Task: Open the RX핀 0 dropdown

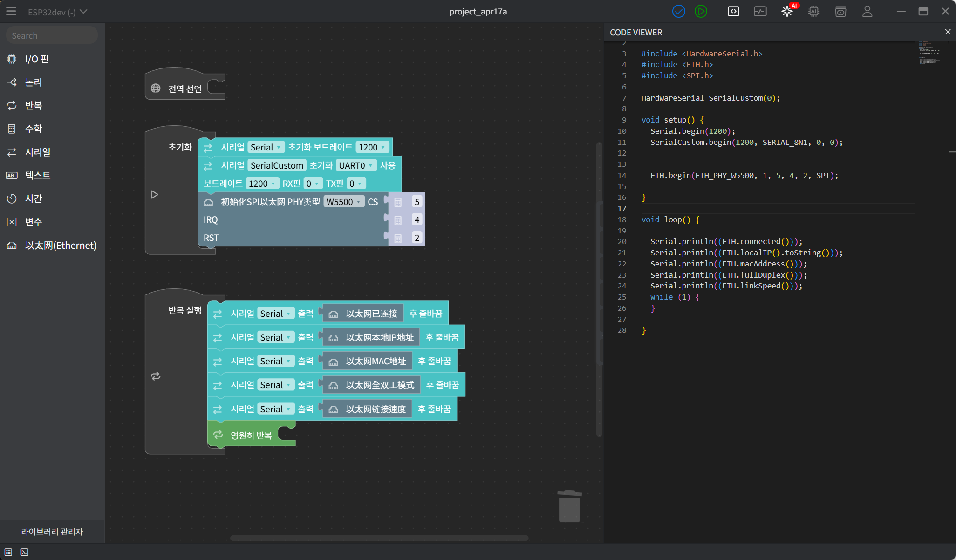Action: [x=313, y=184]
